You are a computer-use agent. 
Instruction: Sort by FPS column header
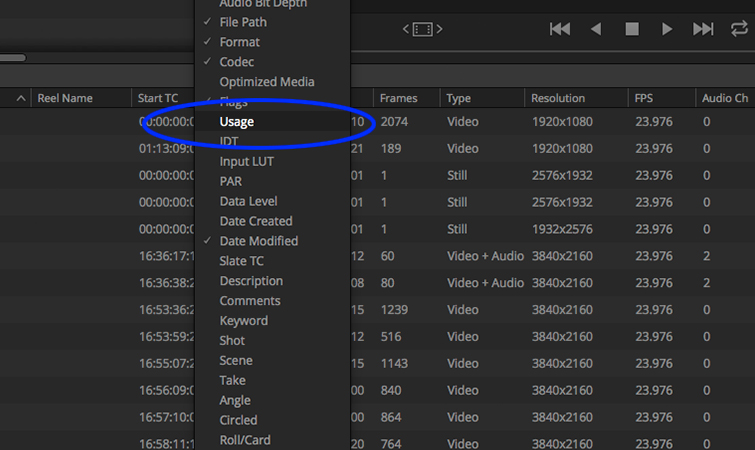[643, 98]
